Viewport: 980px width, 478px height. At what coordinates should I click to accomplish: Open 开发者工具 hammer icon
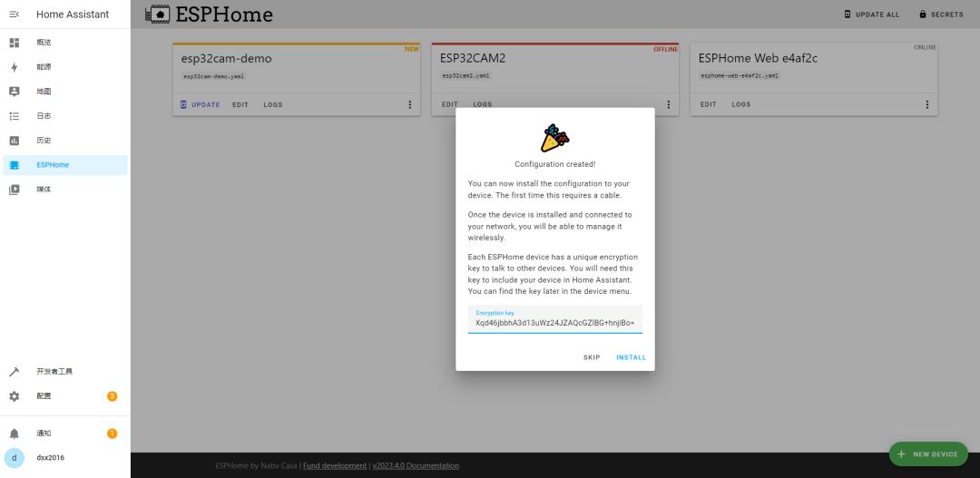pyautogui.click(x=14, y=372)
